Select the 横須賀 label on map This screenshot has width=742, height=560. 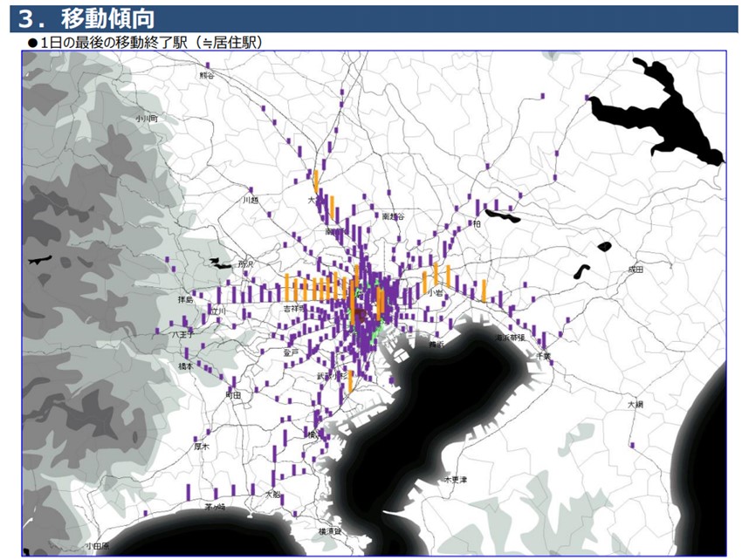click(x=330, y=531)
